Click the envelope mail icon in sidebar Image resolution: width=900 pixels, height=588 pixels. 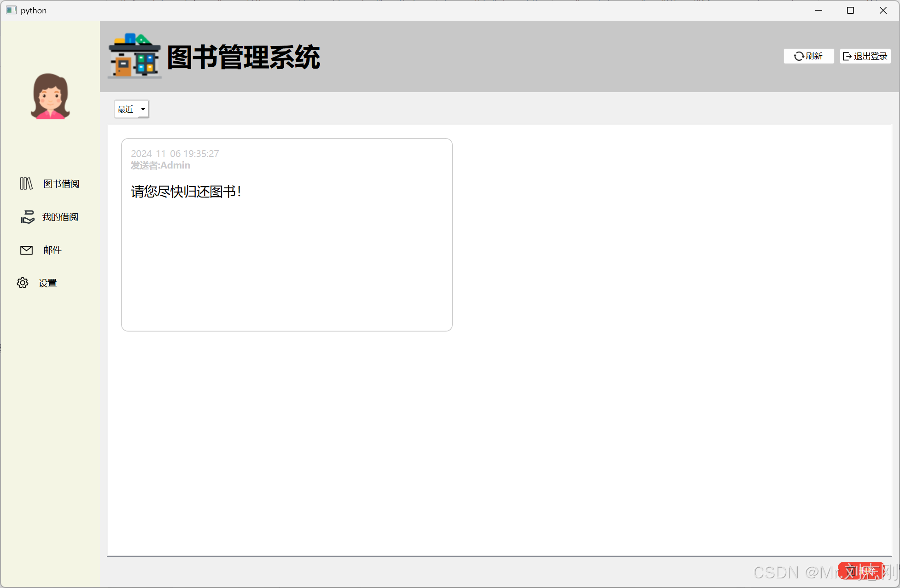[x=26, y=250]
